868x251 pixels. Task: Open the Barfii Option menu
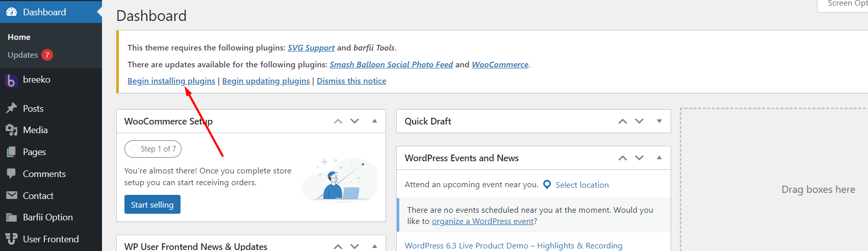[x=47, y=217]
